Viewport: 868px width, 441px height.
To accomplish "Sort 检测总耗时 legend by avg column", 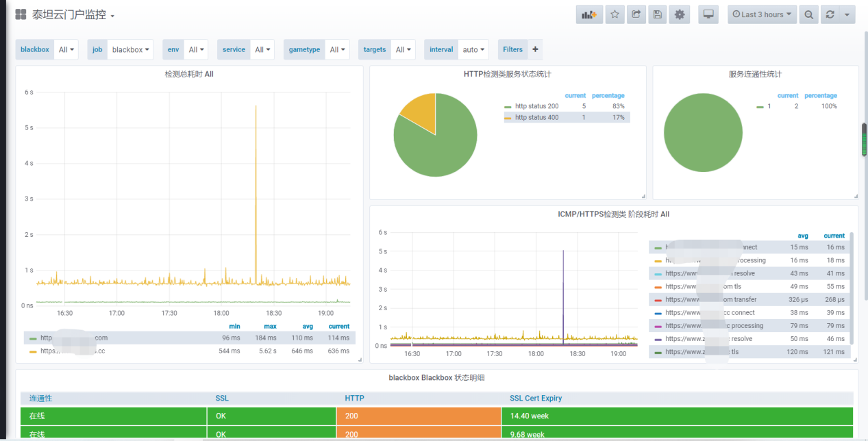I will [308, 326].
